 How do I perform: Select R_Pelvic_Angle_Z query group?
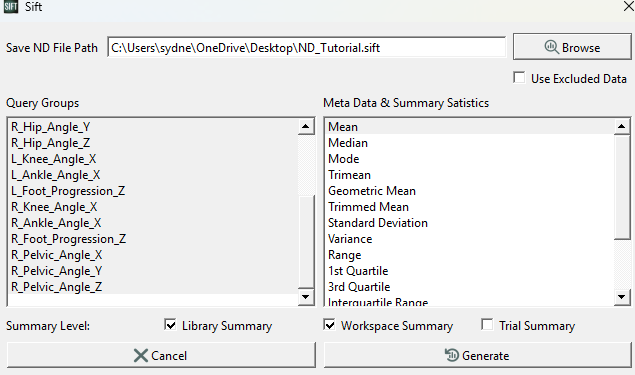click(x=153, y=287)
